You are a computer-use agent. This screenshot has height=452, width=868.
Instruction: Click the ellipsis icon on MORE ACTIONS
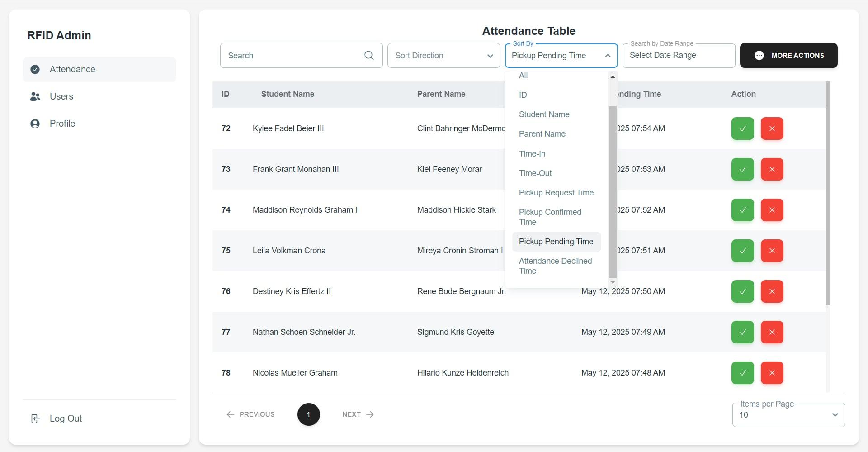(x=759, y=55)
